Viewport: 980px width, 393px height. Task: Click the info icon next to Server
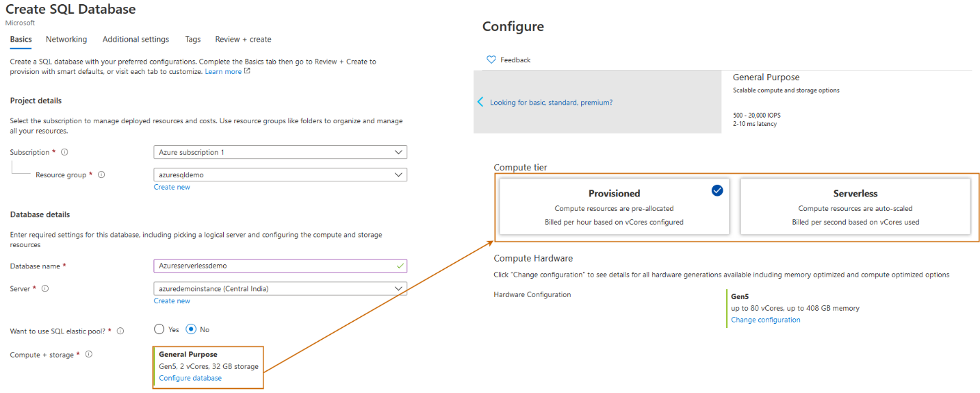tap(45, 288)
